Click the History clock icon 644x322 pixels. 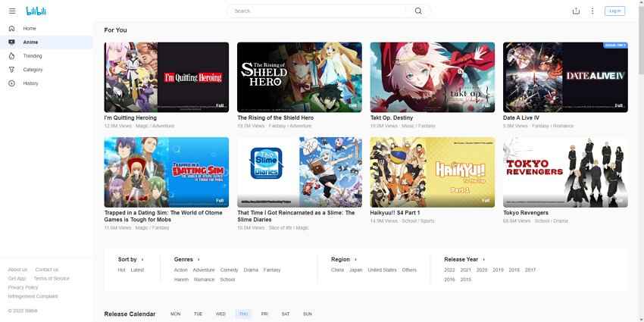point(11,83)
